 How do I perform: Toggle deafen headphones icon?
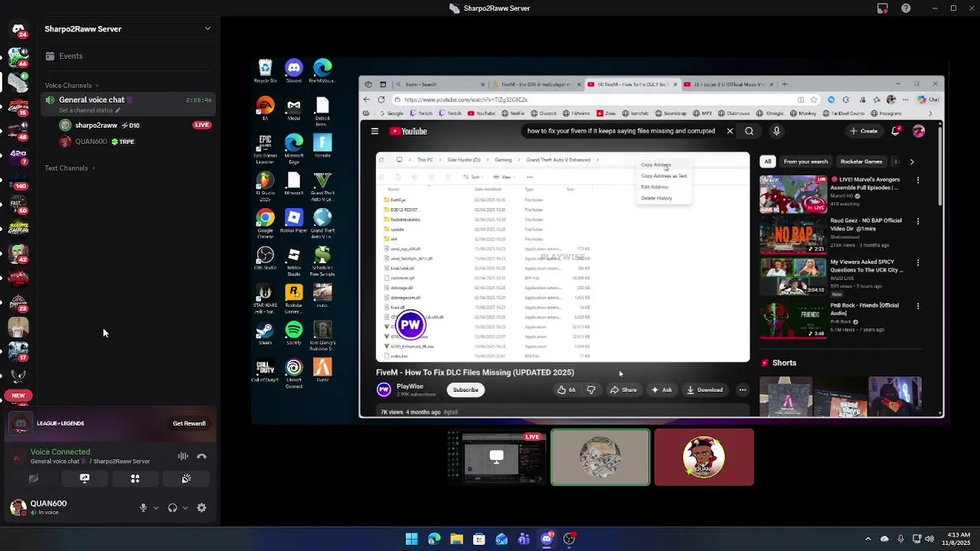coord(172,507)
